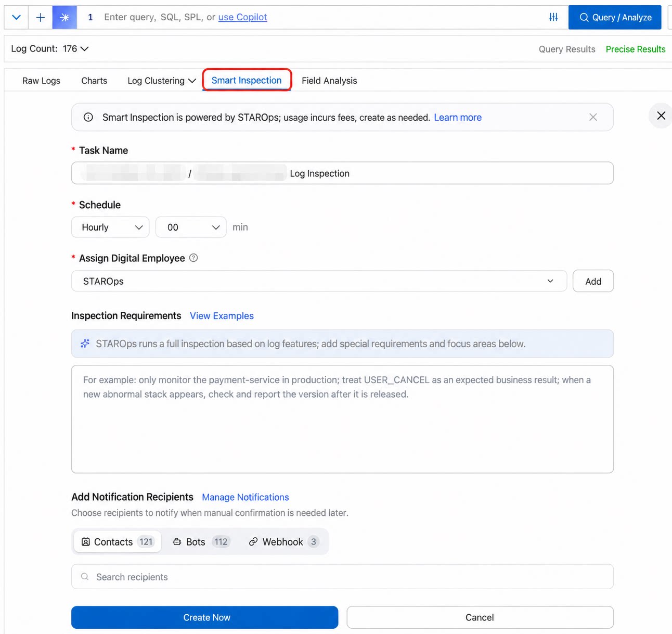Open the AI sparkle query assistant icon

tap(64, 17)
